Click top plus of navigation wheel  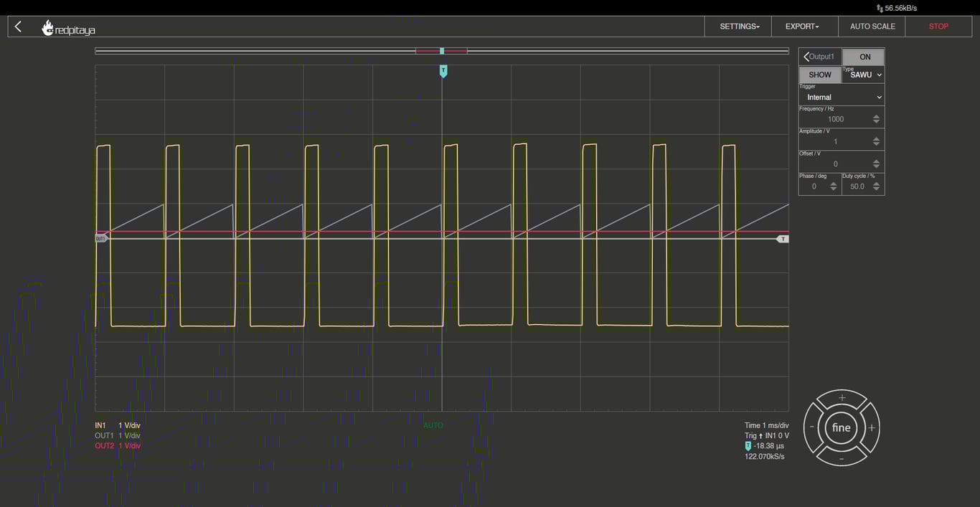point(842,398)
